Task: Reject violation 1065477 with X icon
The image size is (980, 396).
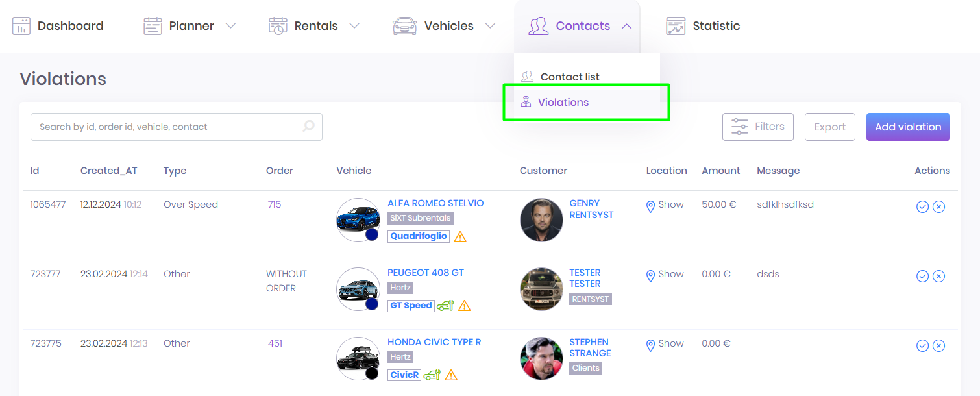Action: [x=938, y=206]
